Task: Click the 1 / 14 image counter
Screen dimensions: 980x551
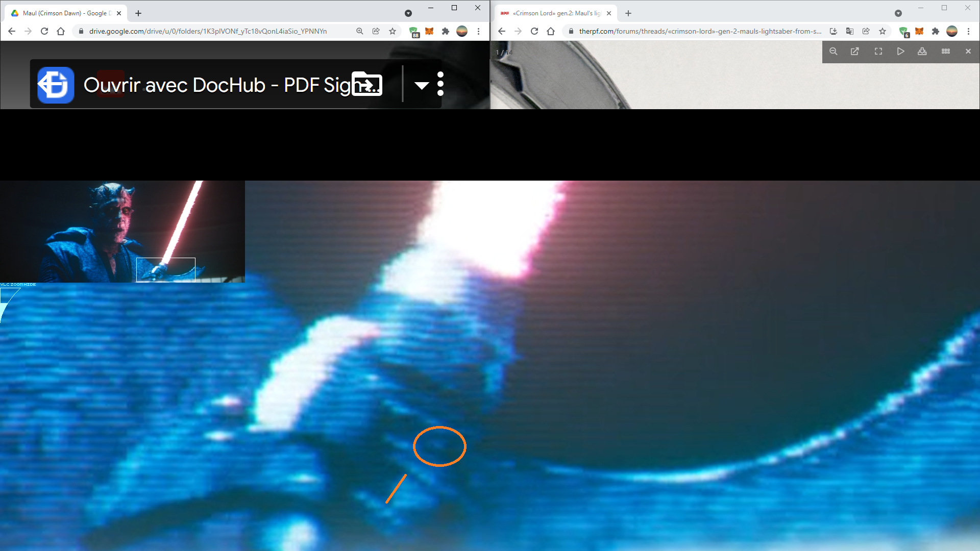Action: click(503, 53)
